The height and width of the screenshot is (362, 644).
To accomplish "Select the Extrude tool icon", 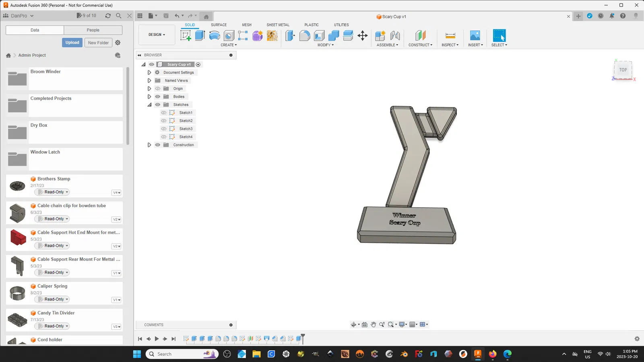I will (200, 35).
